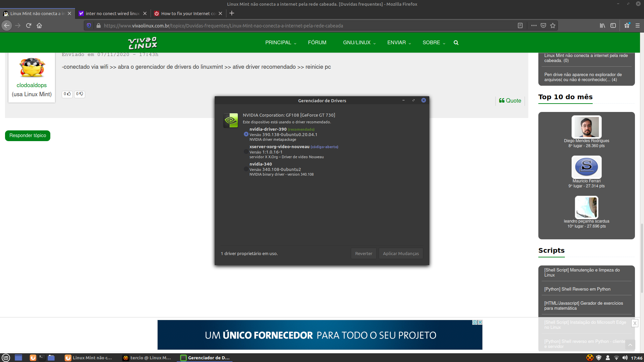Open the tracking protection shield icon
644x362 pixels.
click(x=89, y=25)
